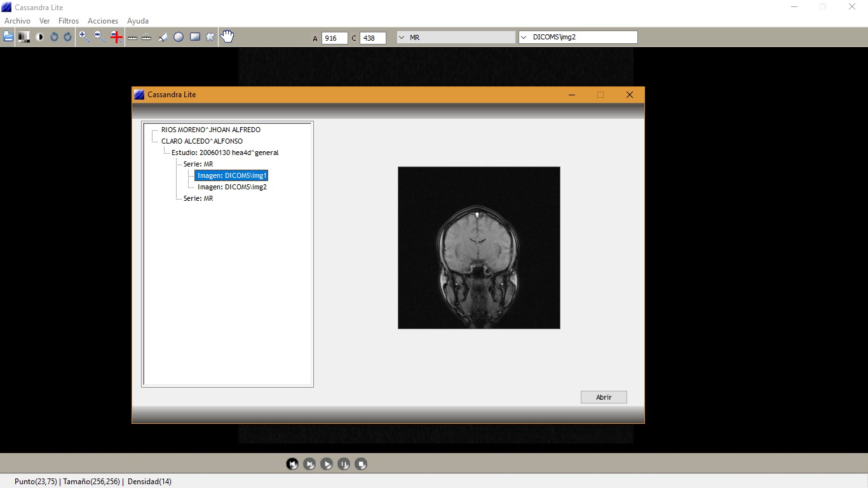Toggle the invert contrast half-circle icon
The image size is (868, 488).
click(40, 37)
